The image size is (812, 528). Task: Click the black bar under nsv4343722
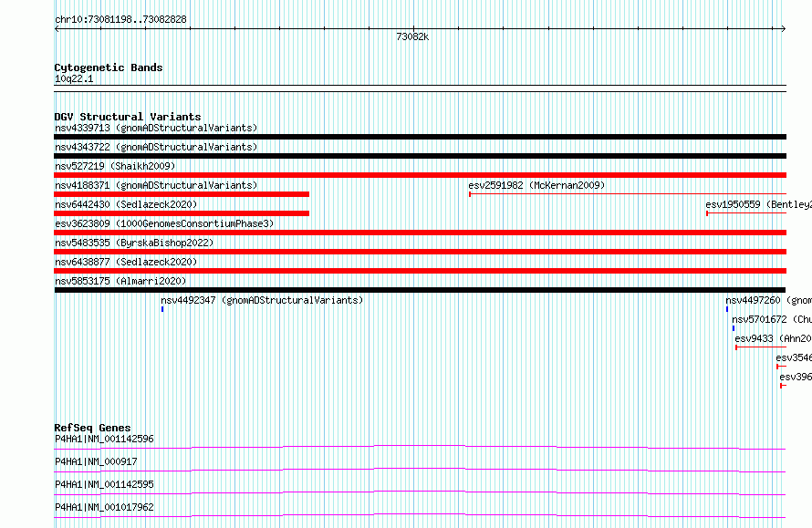[420, 156]
